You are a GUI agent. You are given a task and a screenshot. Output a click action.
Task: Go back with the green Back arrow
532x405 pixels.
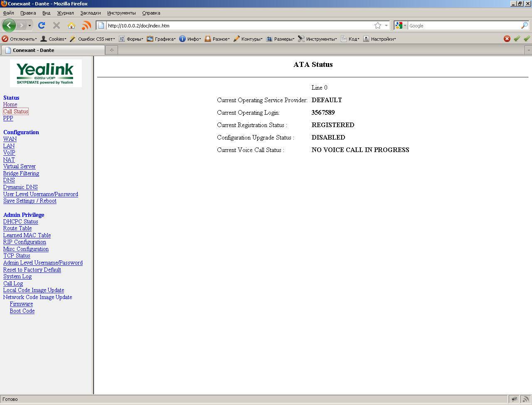9,25
